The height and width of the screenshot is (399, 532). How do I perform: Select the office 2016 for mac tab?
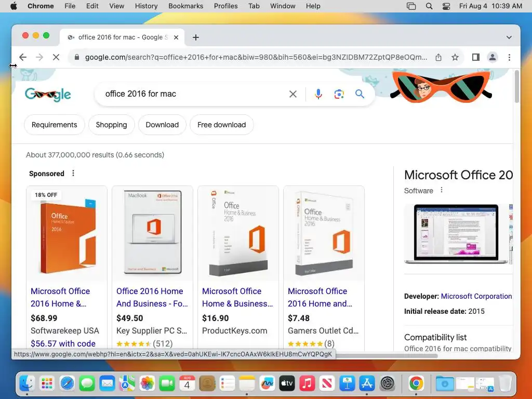click(122, 37)
